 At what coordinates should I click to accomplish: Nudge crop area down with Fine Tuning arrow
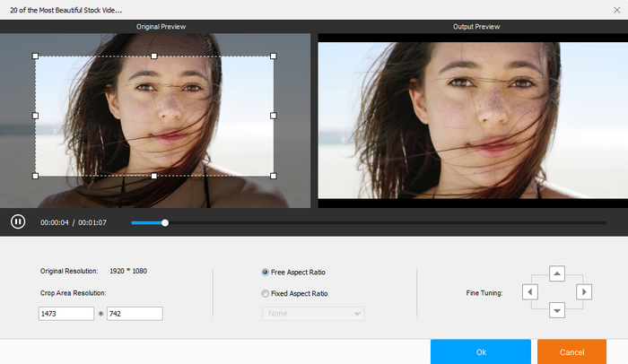(557, 310)
